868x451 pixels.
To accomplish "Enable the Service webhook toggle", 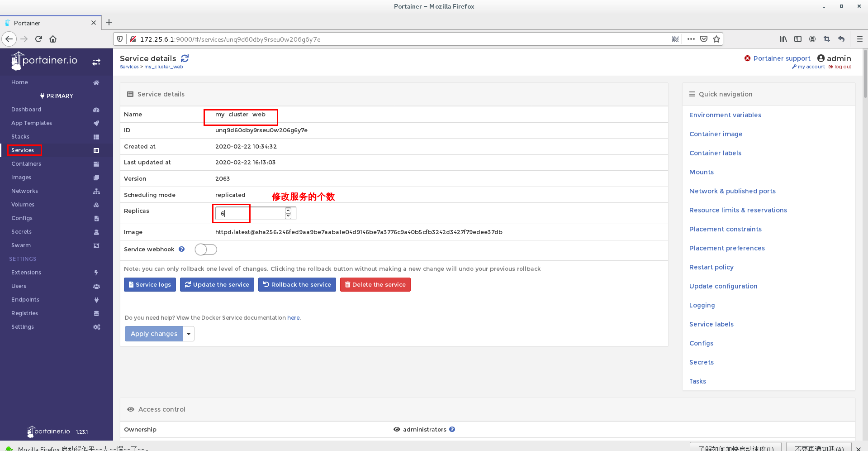I will pos(206,249).
